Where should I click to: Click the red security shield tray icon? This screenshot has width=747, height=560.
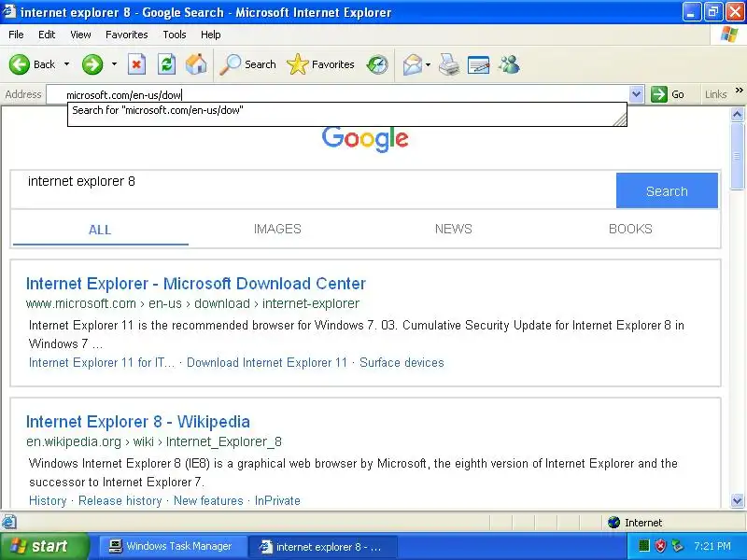tap(660, 546)
